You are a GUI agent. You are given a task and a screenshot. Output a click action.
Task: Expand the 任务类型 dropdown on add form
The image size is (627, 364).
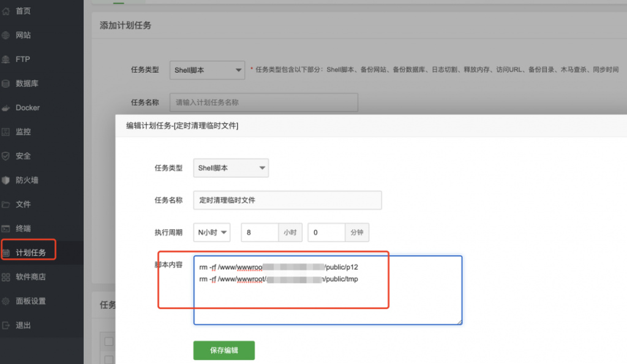pyautogui.click(x=207, y=70)
